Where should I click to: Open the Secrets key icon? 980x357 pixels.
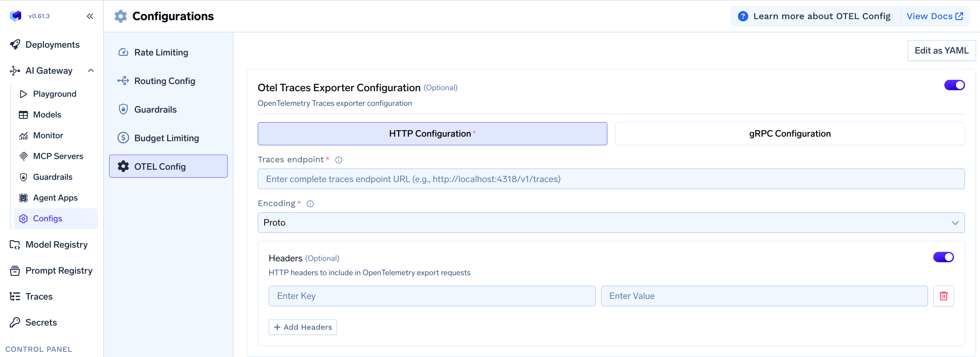click(x=15, y=322)
